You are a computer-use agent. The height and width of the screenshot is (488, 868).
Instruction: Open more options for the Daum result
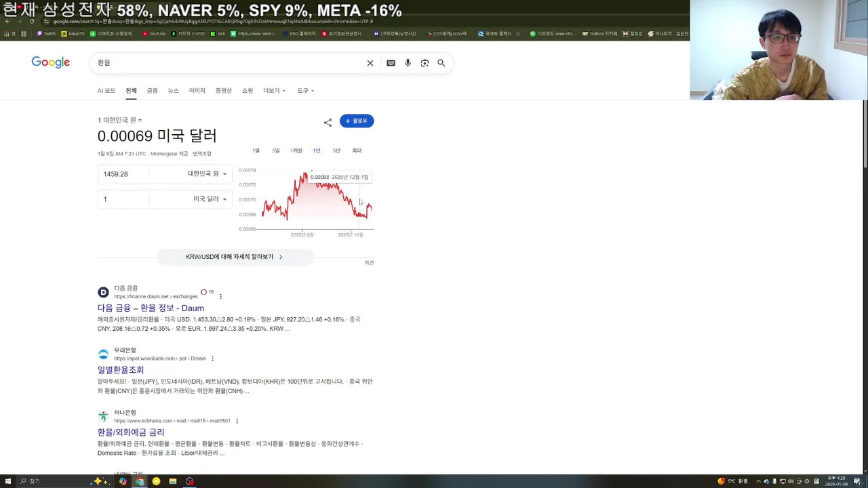(220, 297)
